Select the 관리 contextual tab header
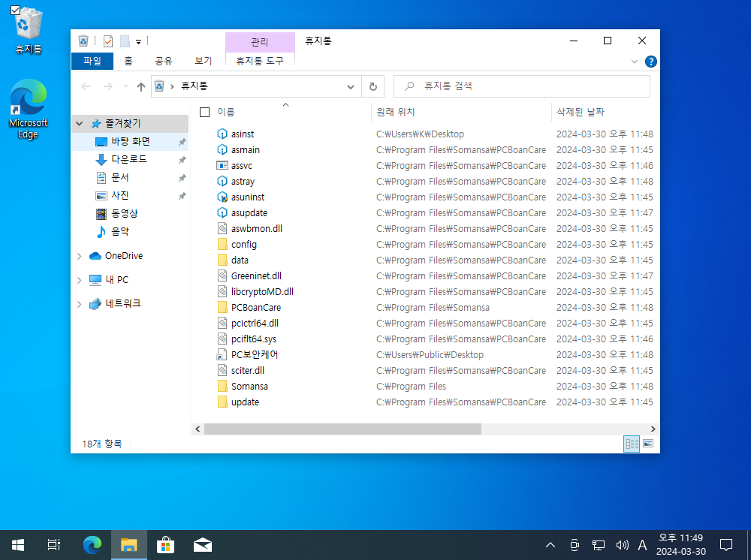 click(260, 42)
